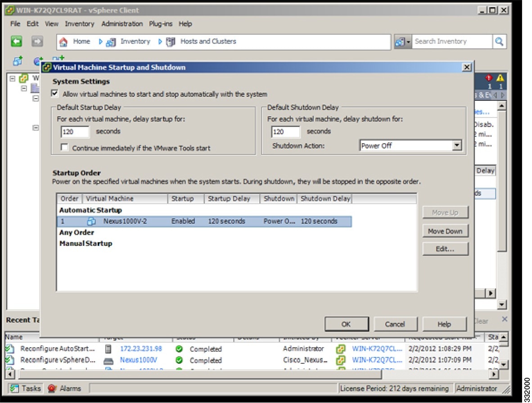532x403 pixels.
Task: Click the green back navigation arrow
Action: (16, 41)
